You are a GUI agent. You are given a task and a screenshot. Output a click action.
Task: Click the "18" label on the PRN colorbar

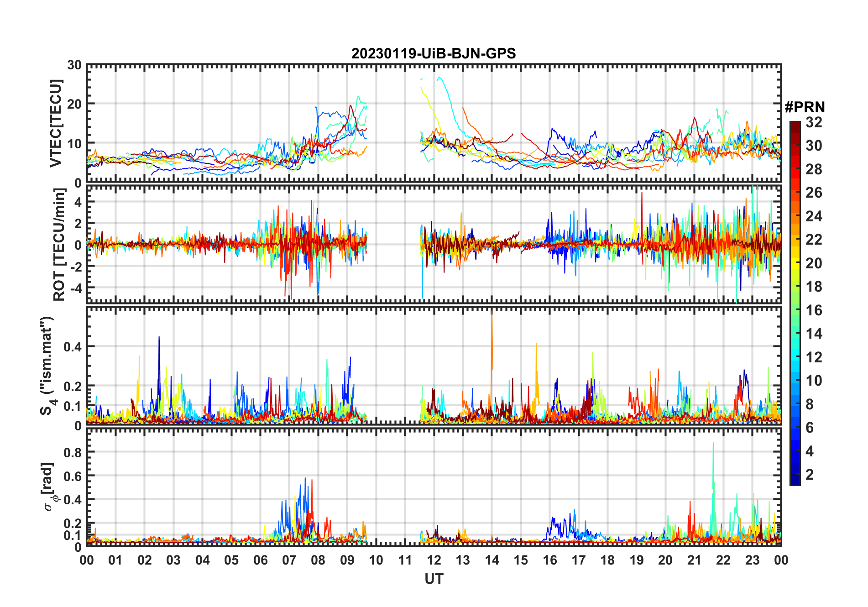coord(814,287)
